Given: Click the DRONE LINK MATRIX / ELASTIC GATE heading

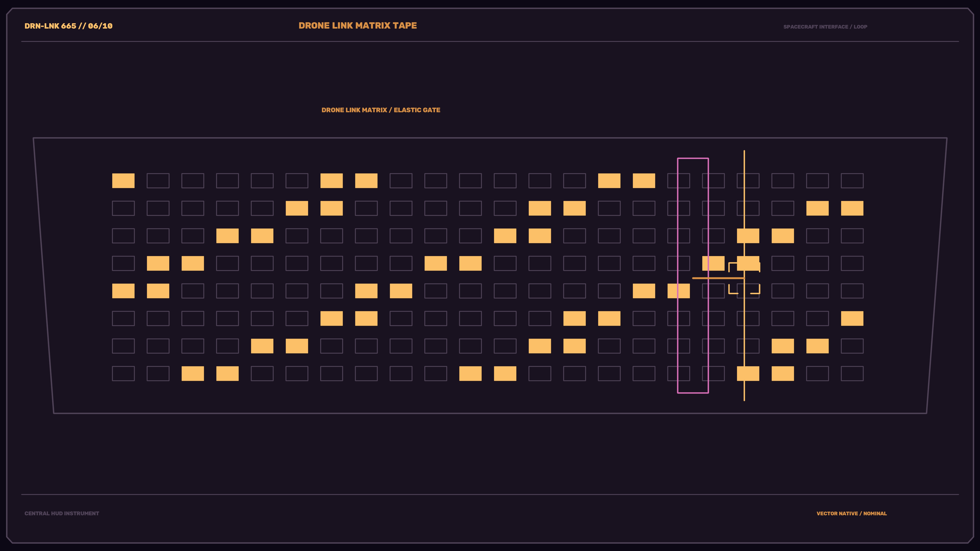Looking at the screenshot, I should click(381, 110).
